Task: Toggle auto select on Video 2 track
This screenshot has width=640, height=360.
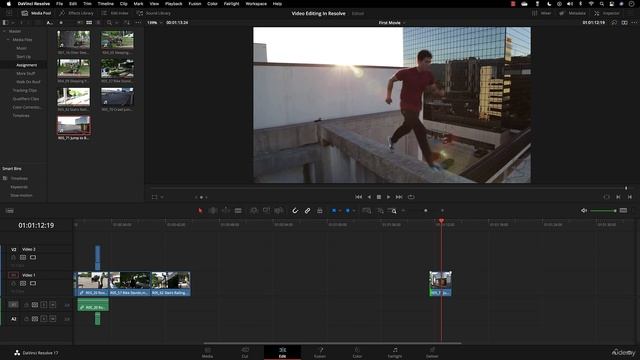Action: [23, 258]
